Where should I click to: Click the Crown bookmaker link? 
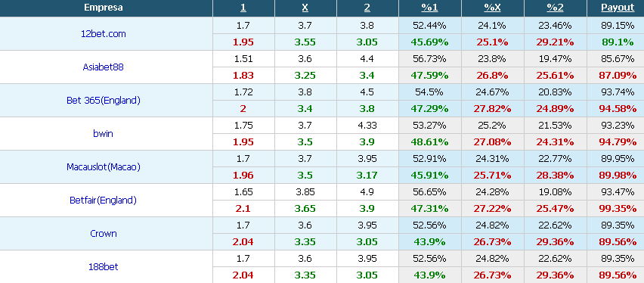103,234
